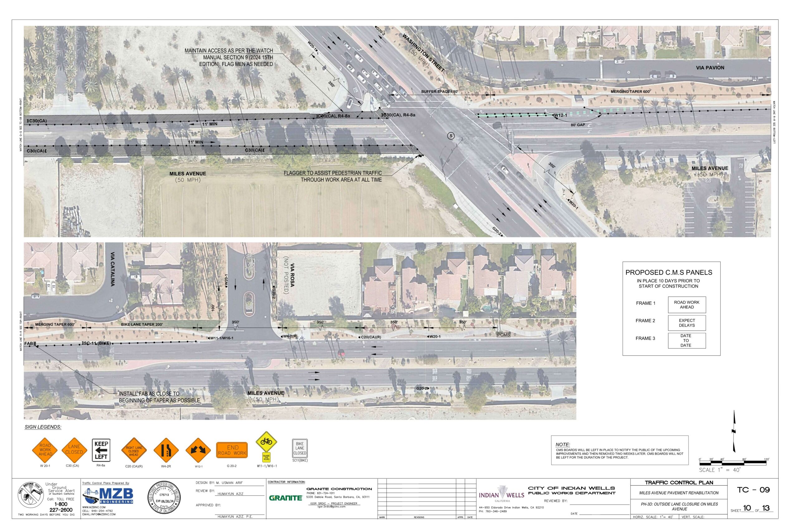Image resolution: width=798 pixels, height=532 pixels.
Task: Click the W12-1 double arrow sign
Action: pos(199,450)
